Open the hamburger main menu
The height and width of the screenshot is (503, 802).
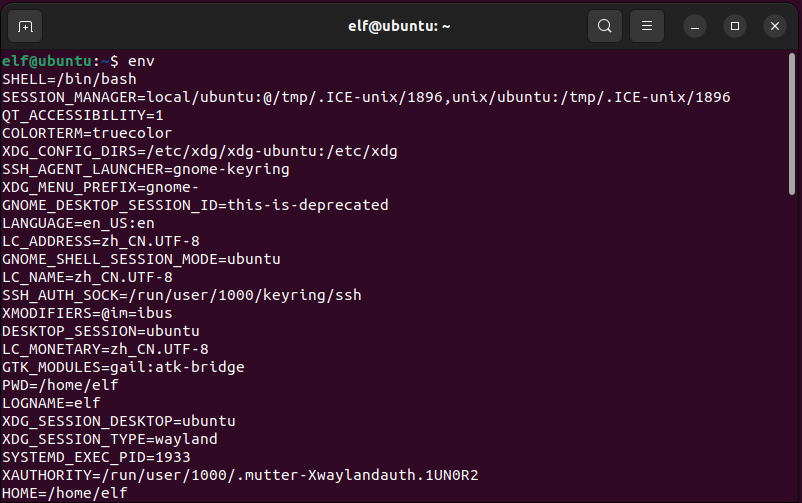[647, 26]
